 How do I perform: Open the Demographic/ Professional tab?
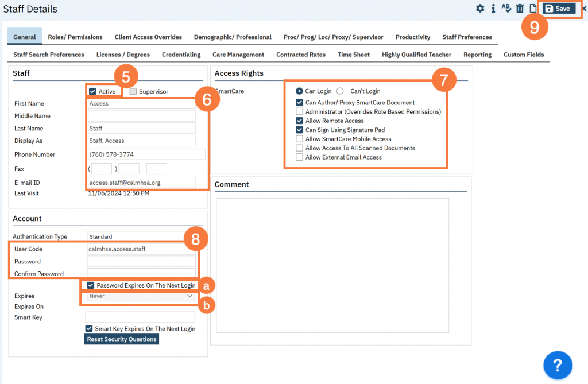point(233,37)
